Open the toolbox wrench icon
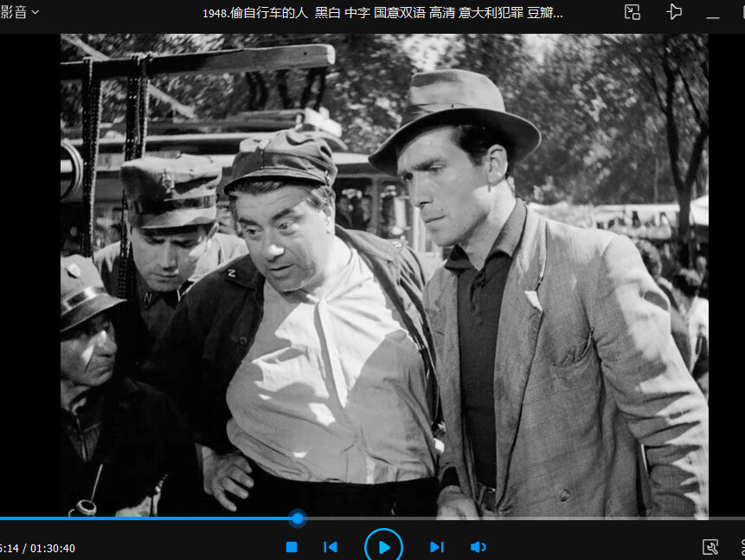745x560 pixels. pos(710,547)
